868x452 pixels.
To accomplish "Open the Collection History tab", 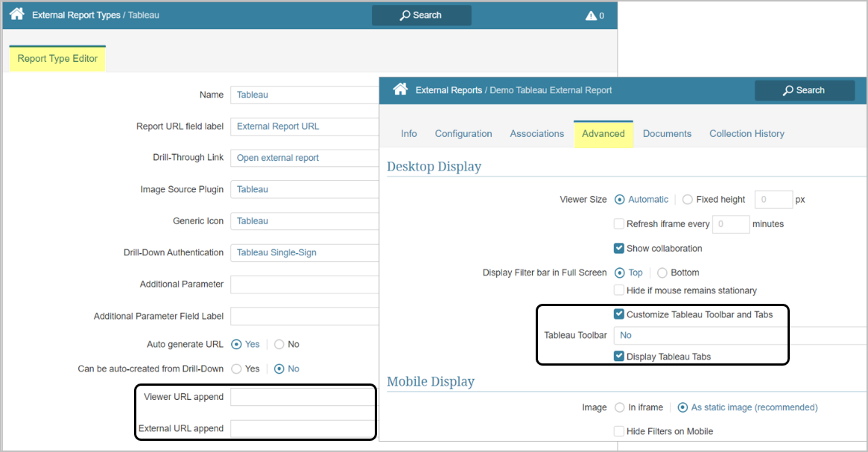I will tap(747, 134).
